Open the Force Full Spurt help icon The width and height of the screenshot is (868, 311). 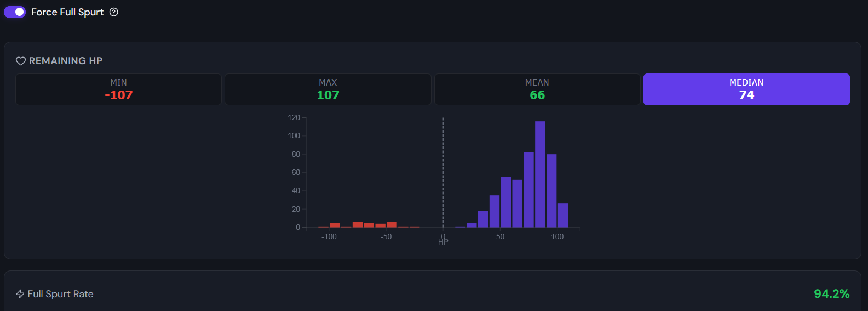[114, 12]
